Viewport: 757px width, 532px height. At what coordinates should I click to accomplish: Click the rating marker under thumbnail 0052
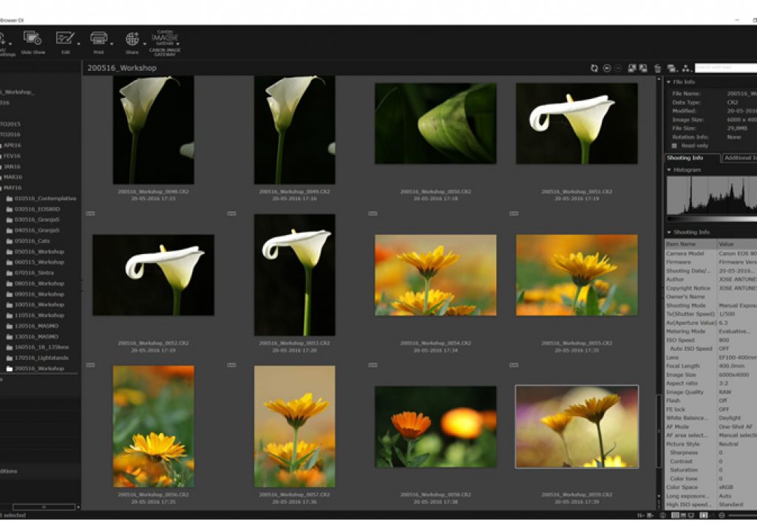tap(90, 365)
